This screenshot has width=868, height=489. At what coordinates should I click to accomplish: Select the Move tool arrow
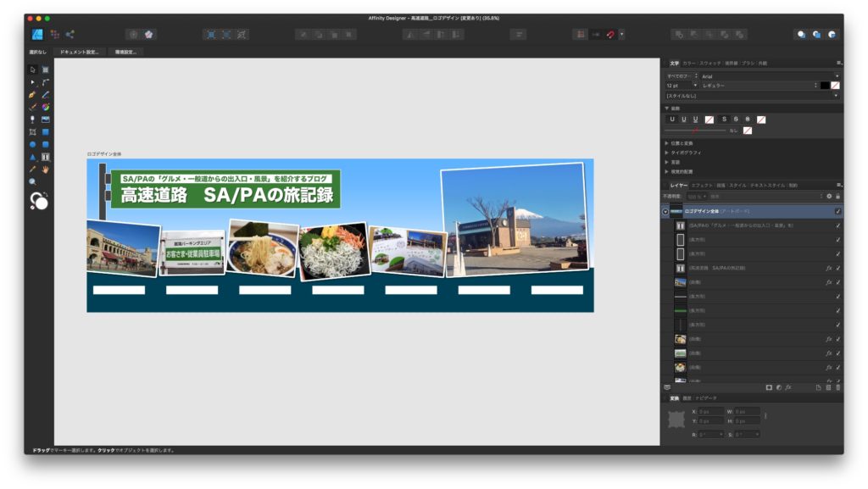tap(33, 69)
